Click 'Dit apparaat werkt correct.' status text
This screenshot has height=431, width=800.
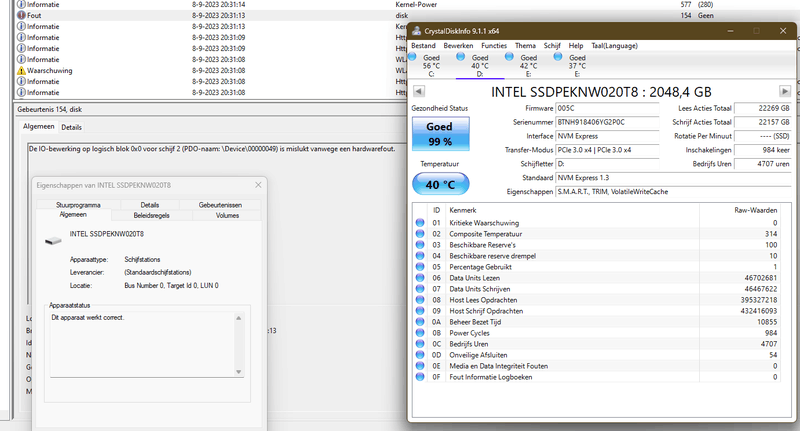click(x=88, y=317)
